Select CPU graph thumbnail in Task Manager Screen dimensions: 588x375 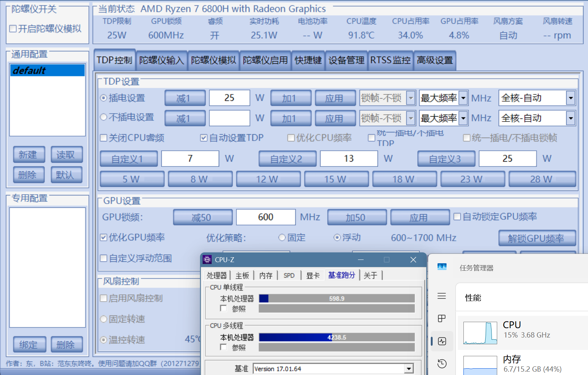(480, 333)
